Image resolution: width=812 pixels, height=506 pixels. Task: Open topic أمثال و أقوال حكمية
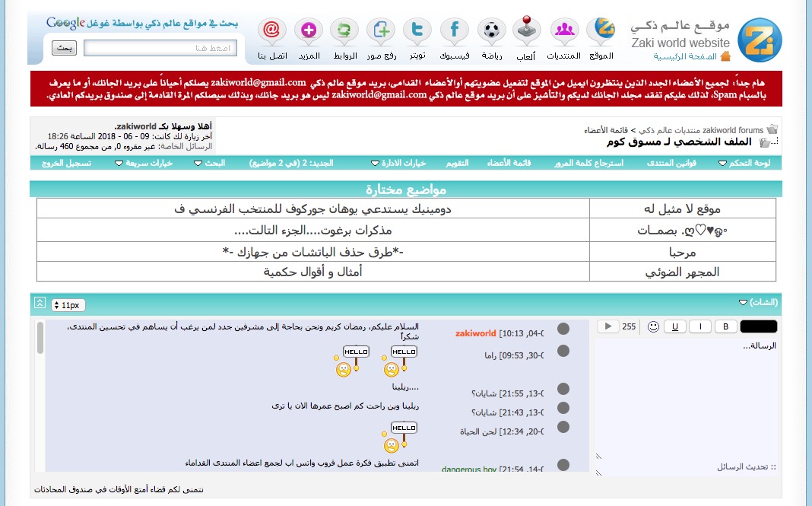(312, 272)
